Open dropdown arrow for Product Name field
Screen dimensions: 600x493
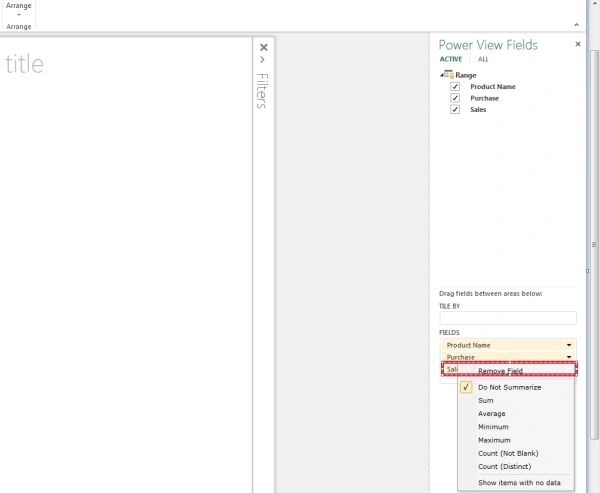tap(569, 345)
